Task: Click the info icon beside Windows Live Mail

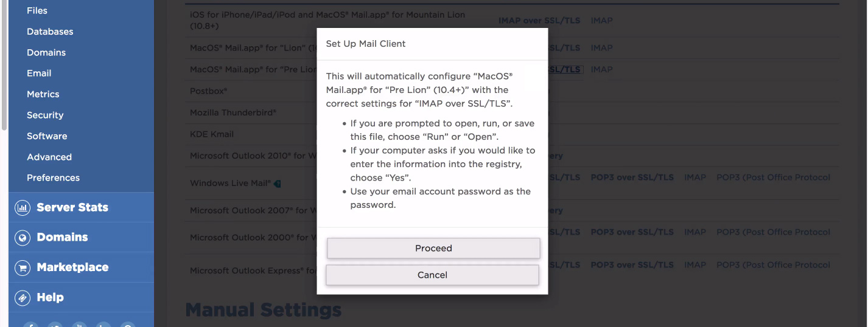Action: click(x=278, y=183)
